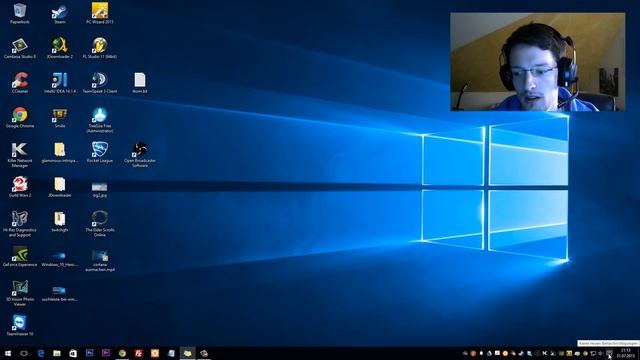Switch to Chrome on the taskbar
The width and height of the screenshot is (640, 360).
pyautogui.click(x=122, y=353)
